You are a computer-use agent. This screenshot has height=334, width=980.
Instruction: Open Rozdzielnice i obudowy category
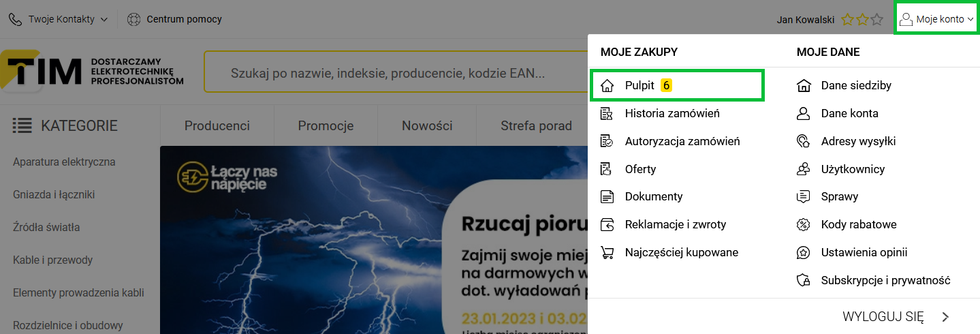point(68,326)
